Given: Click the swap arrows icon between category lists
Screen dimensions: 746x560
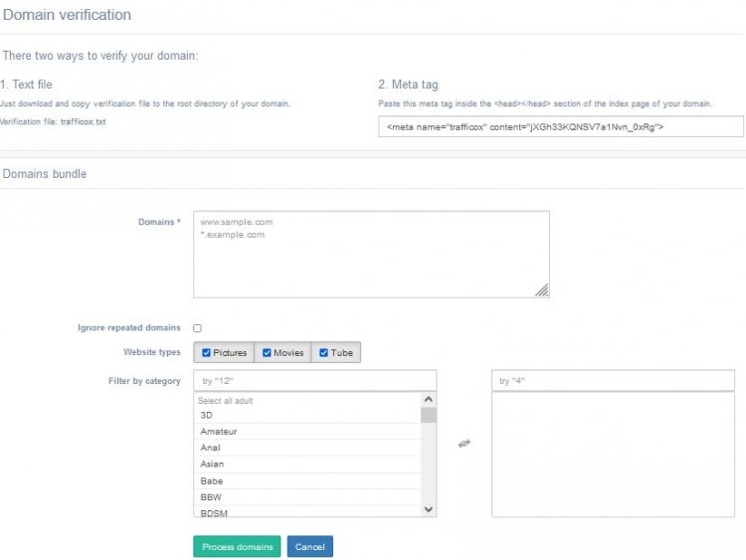Looking at the screenshot, I should coord(464,444).
